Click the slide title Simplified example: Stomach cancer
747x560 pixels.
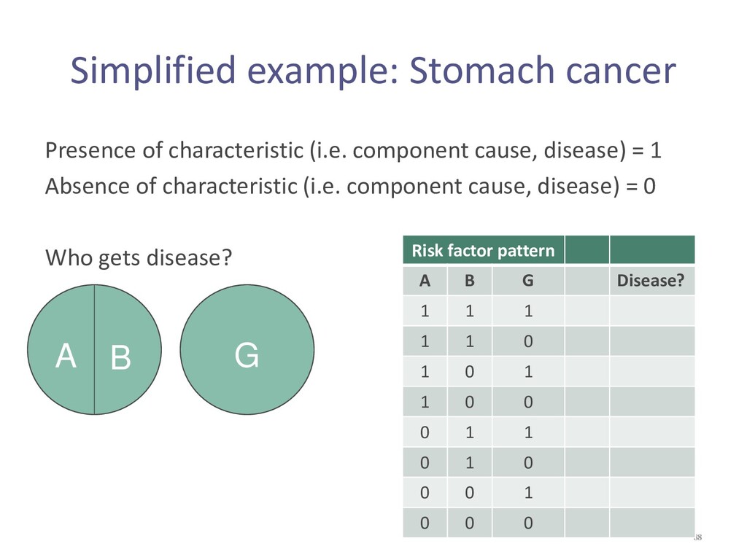coord(373,71)
